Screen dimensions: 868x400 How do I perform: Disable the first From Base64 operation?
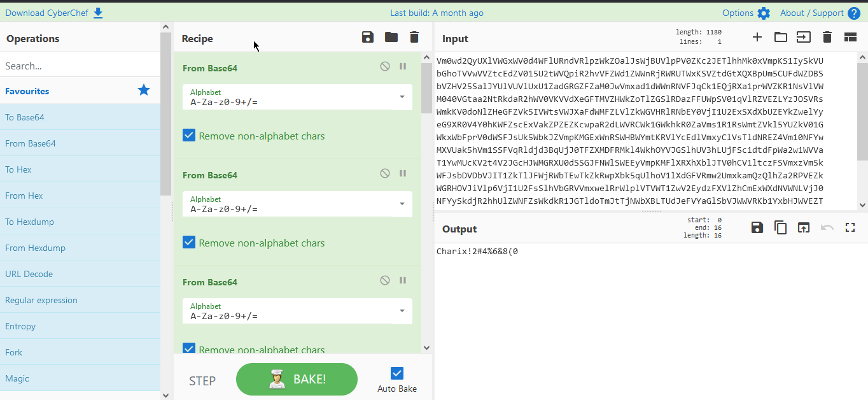(385, 66)
